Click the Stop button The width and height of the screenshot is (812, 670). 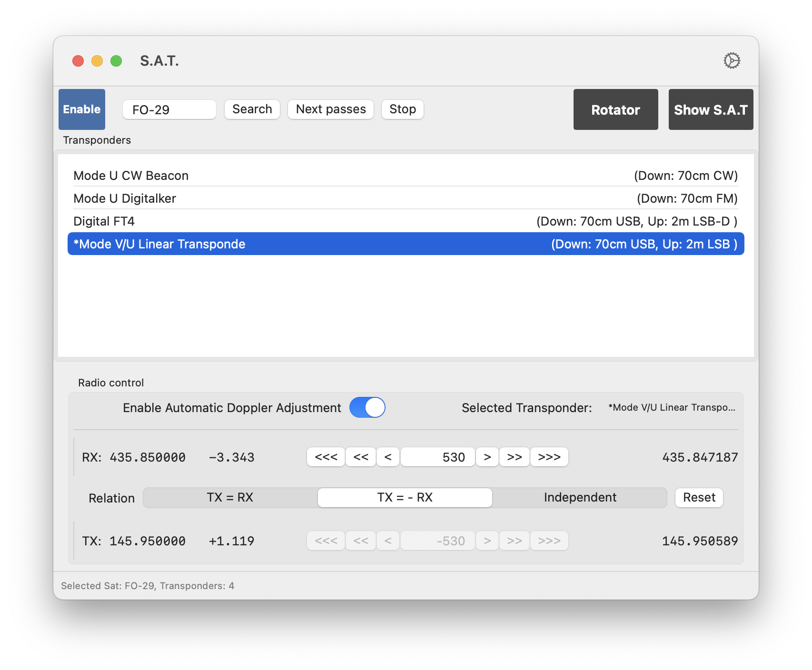click(403, 109)
